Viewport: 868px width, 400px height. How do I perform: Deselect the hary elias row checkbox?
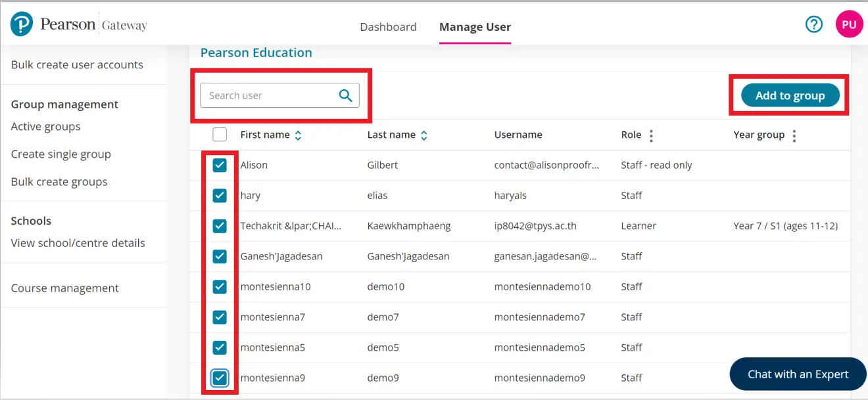pyautogui.click(x=220, y=195)
